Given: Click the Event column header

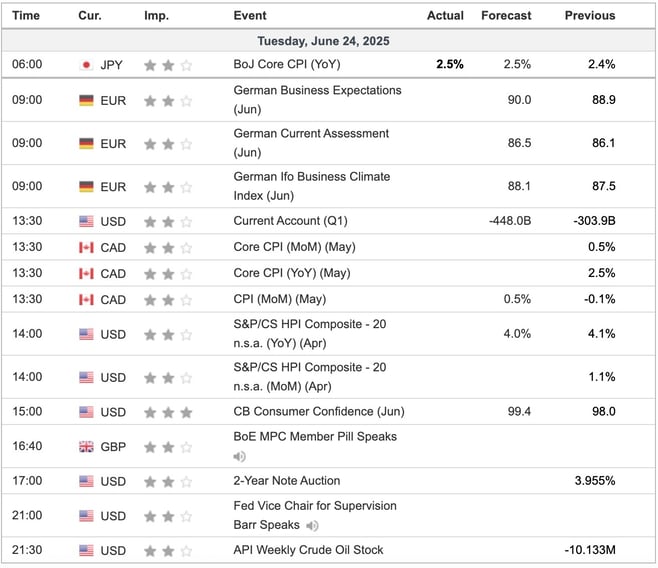Looking at the screenshot, I should 250,16.
